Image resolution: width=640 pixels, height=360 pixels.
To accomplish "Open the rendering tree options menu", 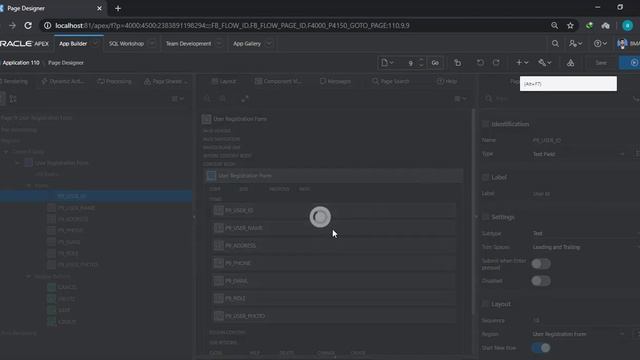I will point(178,99).
